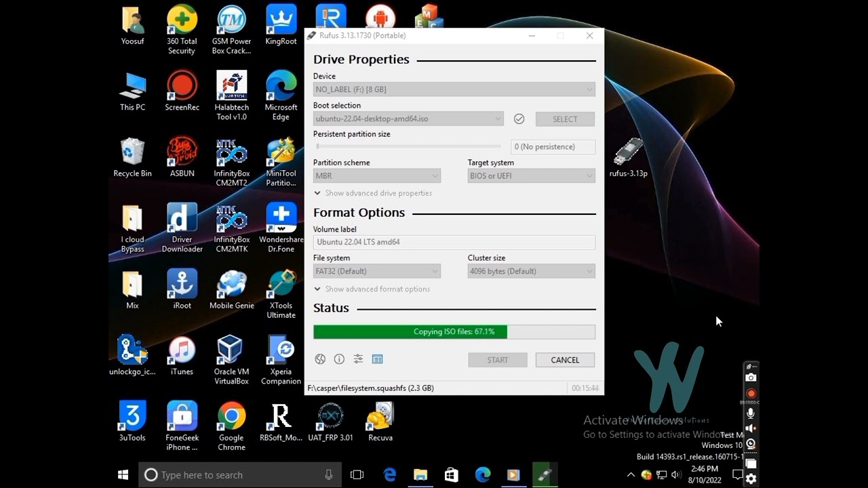Open Rufus language settings globe icon

pyautogui.click(x=320, y=359)
